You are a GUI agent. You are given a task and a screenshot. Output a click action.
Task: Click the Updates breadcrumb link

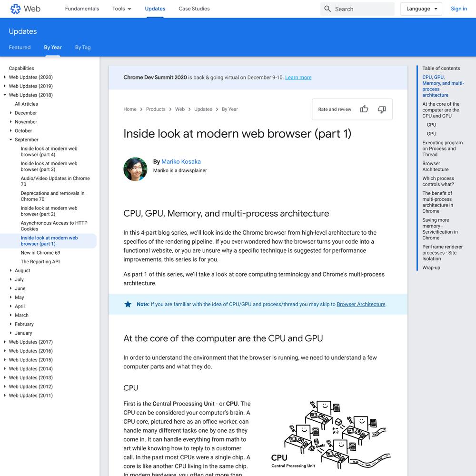tap(203, 109)
